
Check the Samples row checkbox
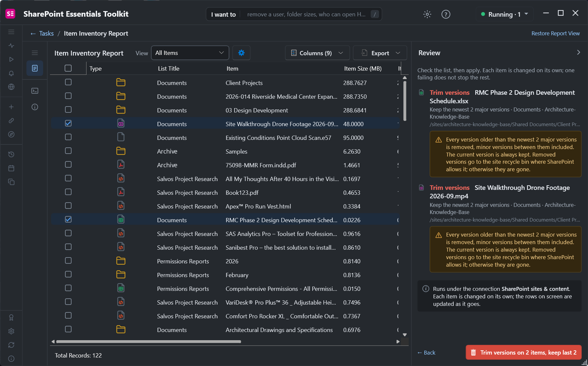pyautogui.click(x=68, y=151)
